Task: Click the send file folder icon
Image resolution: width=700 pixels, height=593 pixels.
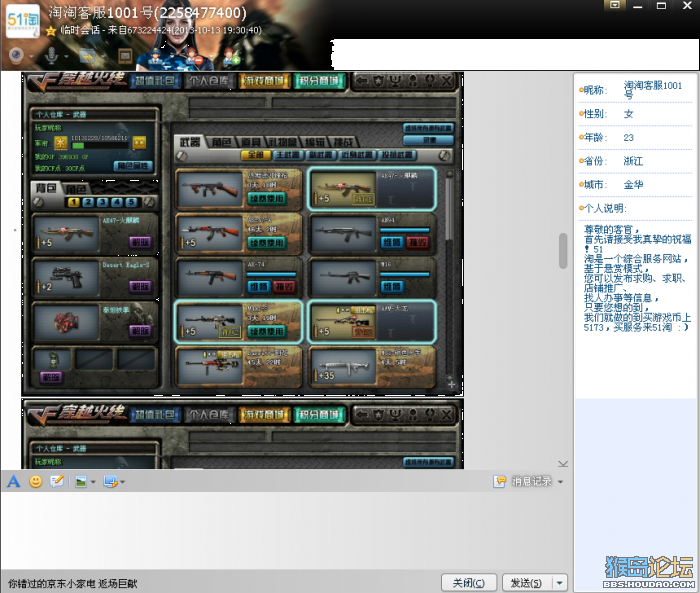Action: 87,56
